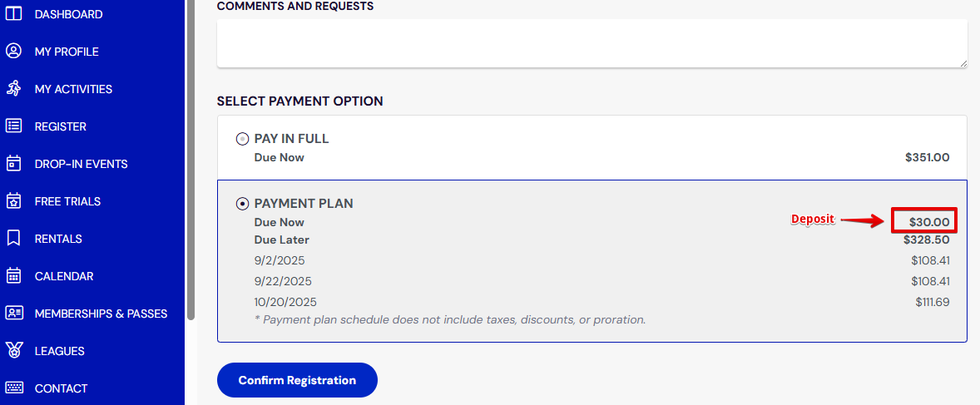The image size is (980, 405).
Task: Click the Leagues medal icon
Action: click(14, 351)
